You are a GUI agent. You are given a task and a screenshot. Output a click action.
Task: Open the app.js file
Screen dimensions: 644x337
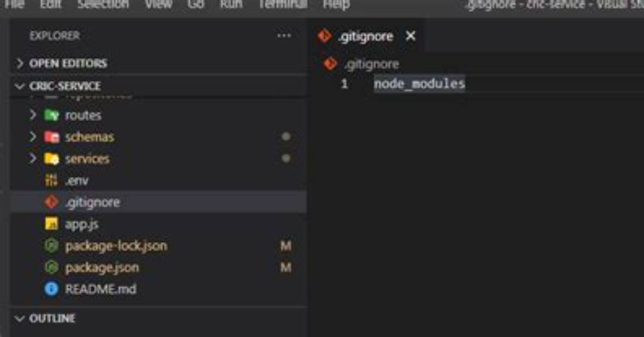tap(158, 224)
